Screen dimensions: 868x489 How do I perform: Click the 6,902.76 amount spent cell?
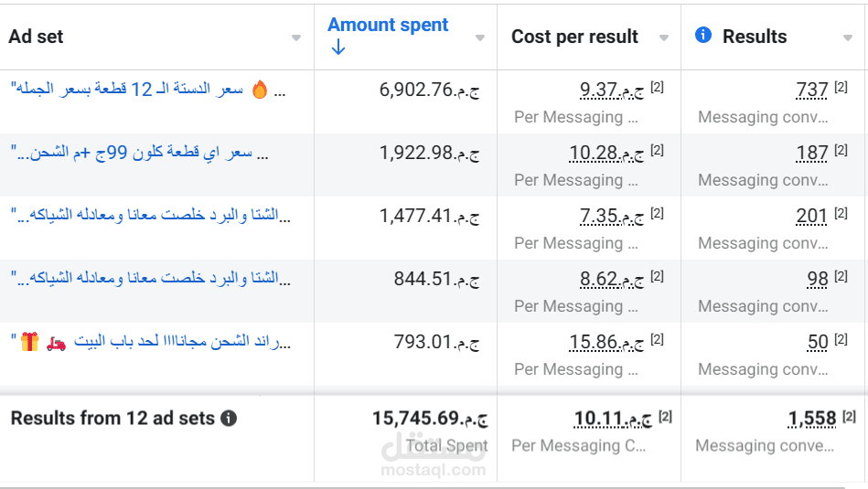(x=428, y=90)
